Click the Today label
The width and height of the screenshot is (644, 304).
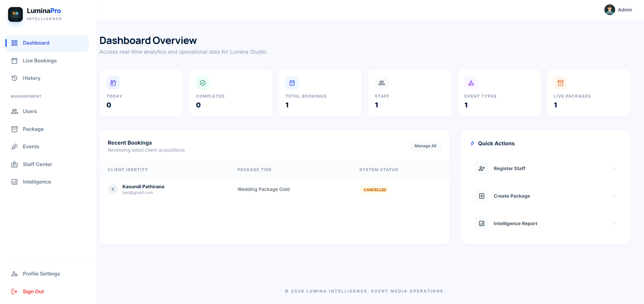coord(114,96)
